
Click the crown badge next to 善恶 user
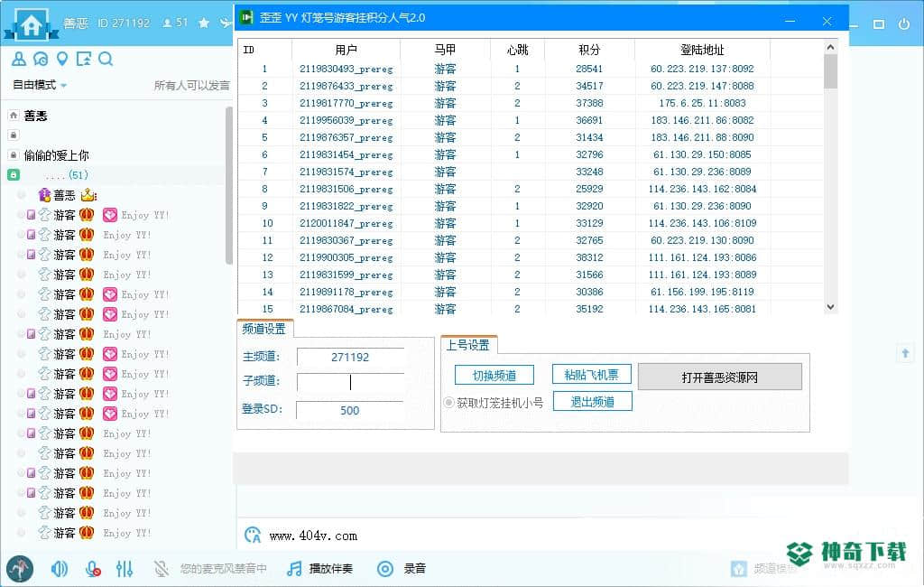88,195
